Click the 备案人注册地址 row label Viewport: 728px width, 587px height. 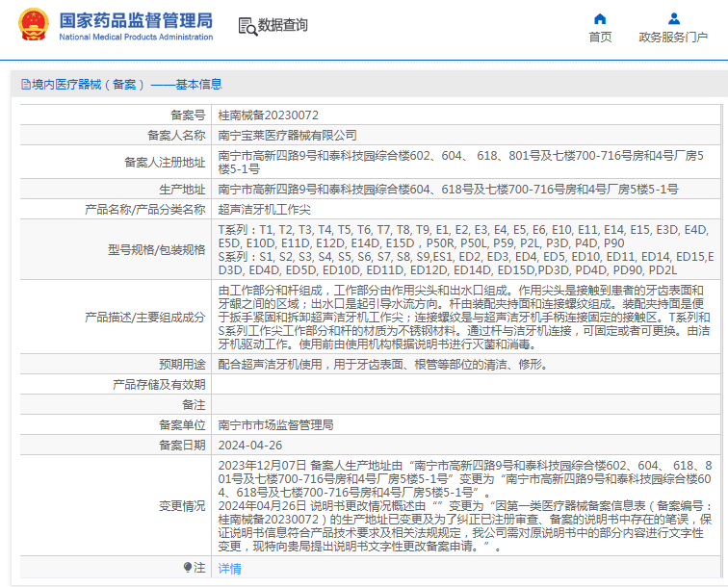165,163
